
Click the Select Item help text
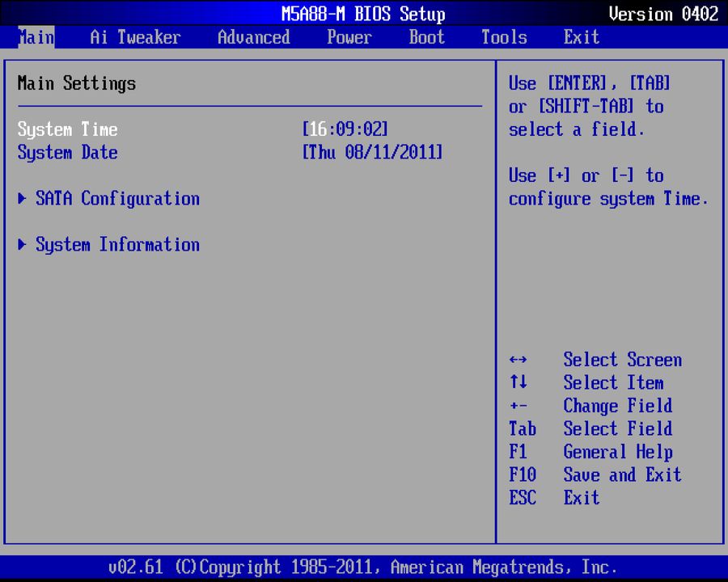point(613,383)
